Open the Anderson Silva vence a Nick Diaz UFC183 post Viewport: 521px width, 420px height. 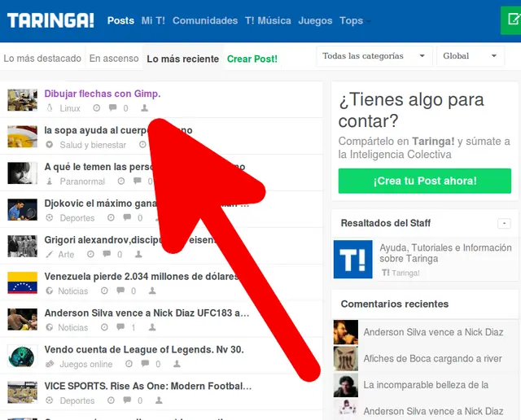click(x=147, y=313)
